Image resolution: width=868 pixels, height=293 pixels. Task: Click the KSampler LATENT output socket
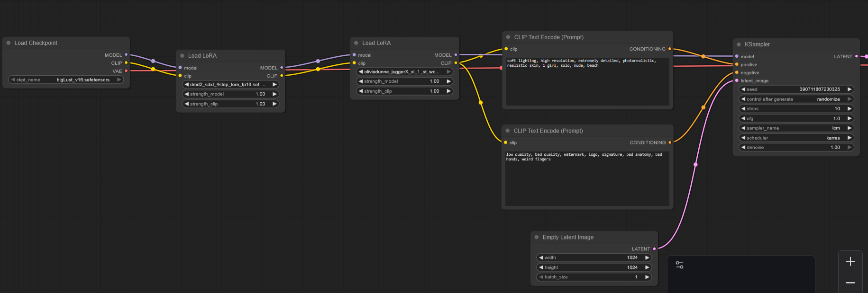point(856,56)
